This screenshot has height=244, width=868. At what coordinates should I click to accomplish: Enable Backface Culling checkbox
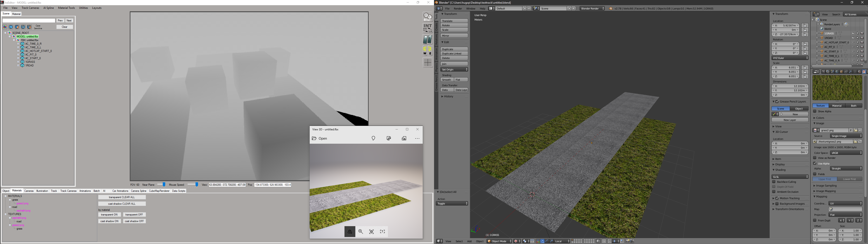pyautogui.click(x=774, y=182)
